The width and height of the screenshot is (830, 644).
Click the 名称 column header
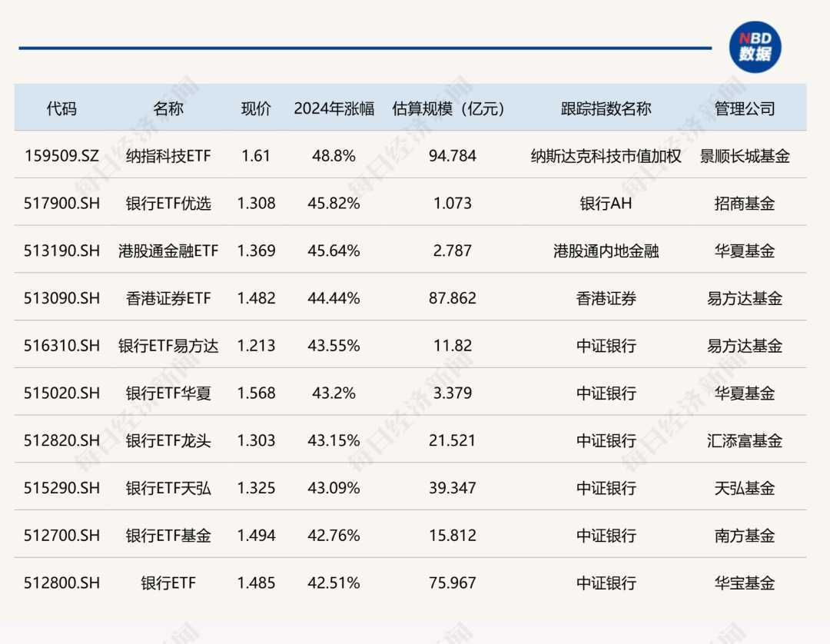(x=168, y=108)
